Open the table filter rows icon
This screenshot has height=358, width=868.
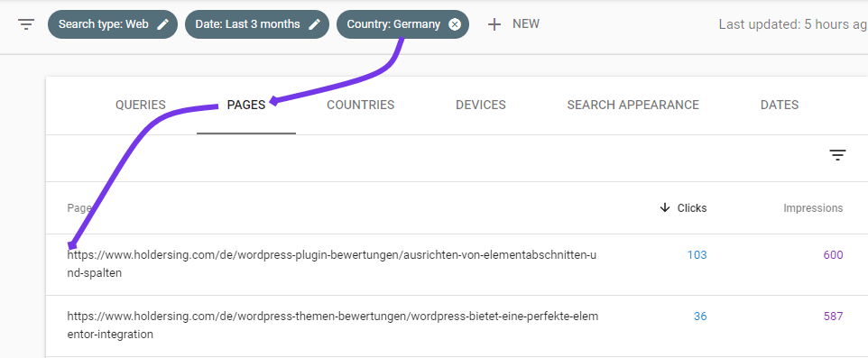point(837,155)
